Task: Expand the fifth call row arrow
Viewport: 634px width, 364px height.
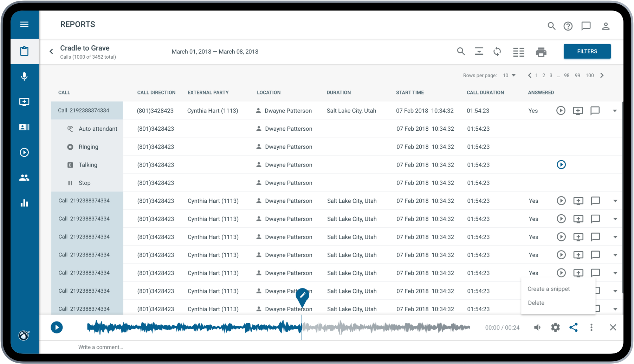Action: tap(615, 255)
